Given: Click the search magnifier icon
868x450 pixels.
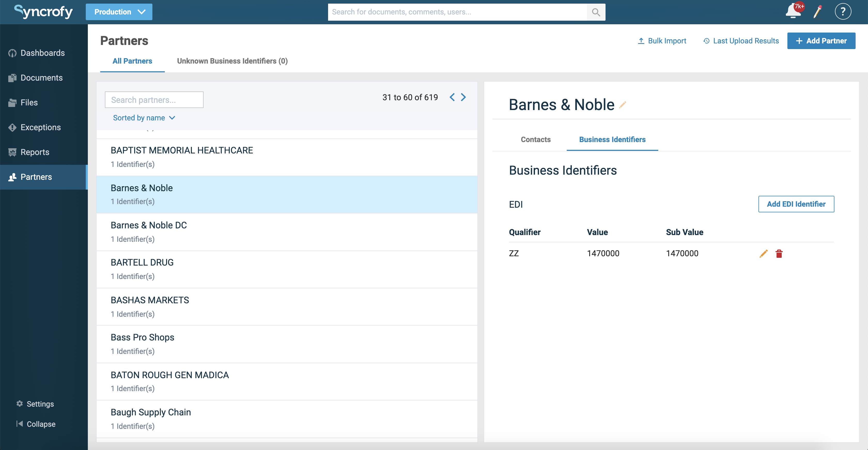Looking at the screenshot, I should click(x=596, y=12).
